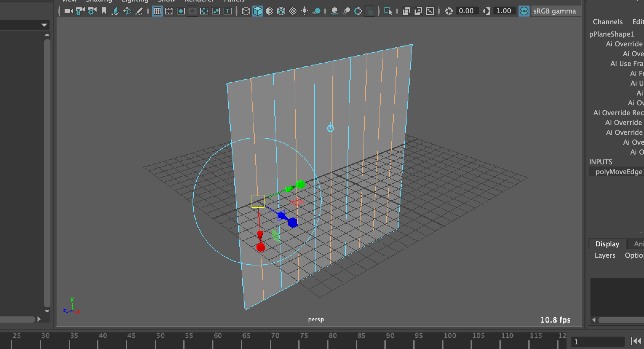Toggle the grid display button
This screenshot has width=644, height=349.
click(157, 11)
